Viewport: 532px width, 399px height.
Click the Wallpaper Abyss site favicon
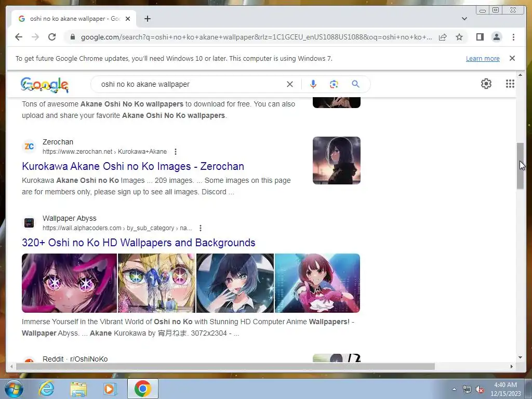(29, 223)
